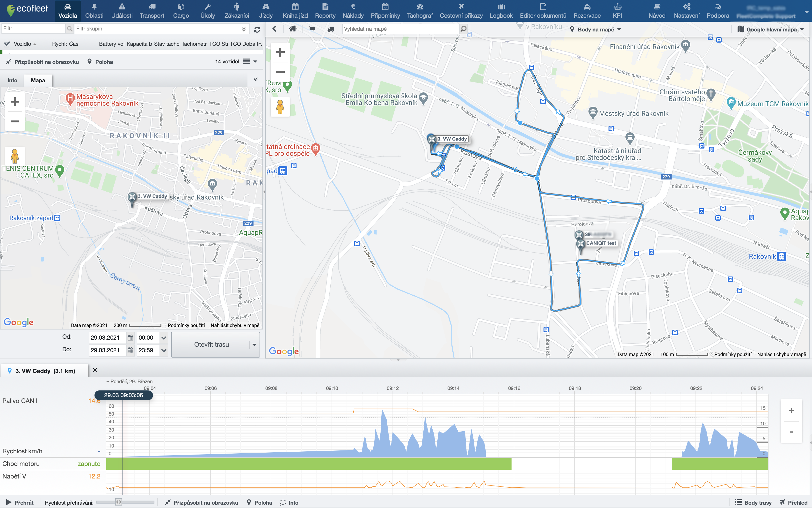Open Google hlavní mapa layer dropdown

(x=770, y=30)
